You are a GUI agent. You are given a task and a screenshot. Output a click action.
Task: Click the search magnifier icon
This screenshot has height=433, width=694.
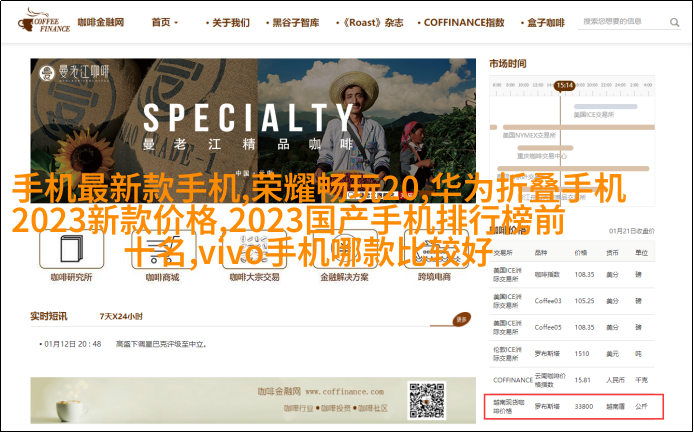coord(674,22)
